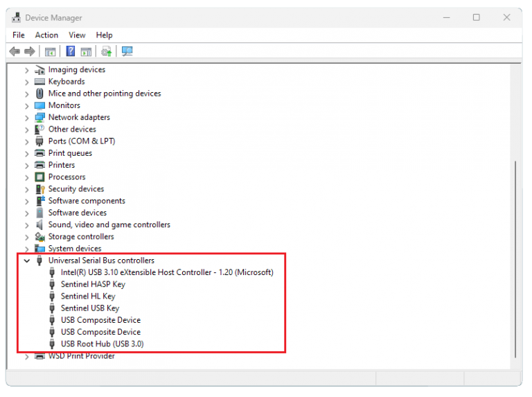The image size is (532, 397).
Task: Click the Print queues category icon
Action: coord(39,153)
